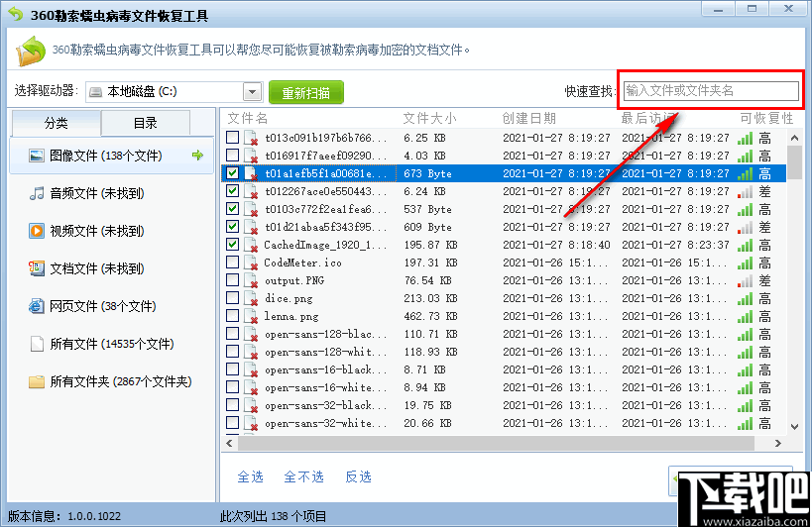Click the 462.73 KB size cell
Viewport: 812px width, 527px height.
[x=430, y=316]
